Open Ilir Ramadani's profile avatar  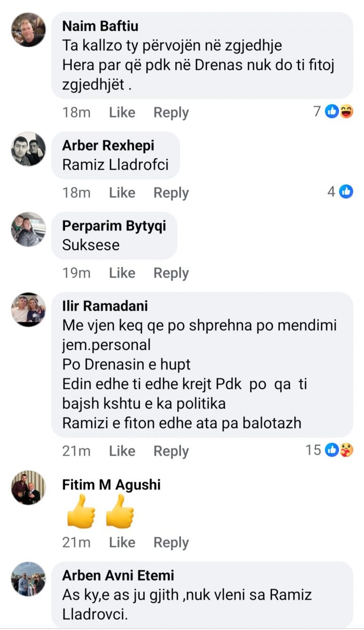point(29,310)
